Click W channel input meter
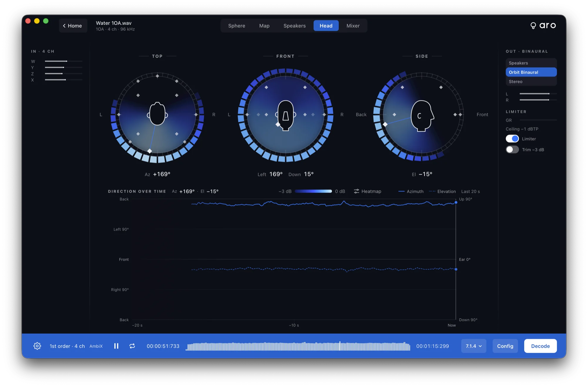The image size is (588, 387). [x=64, y=61]
